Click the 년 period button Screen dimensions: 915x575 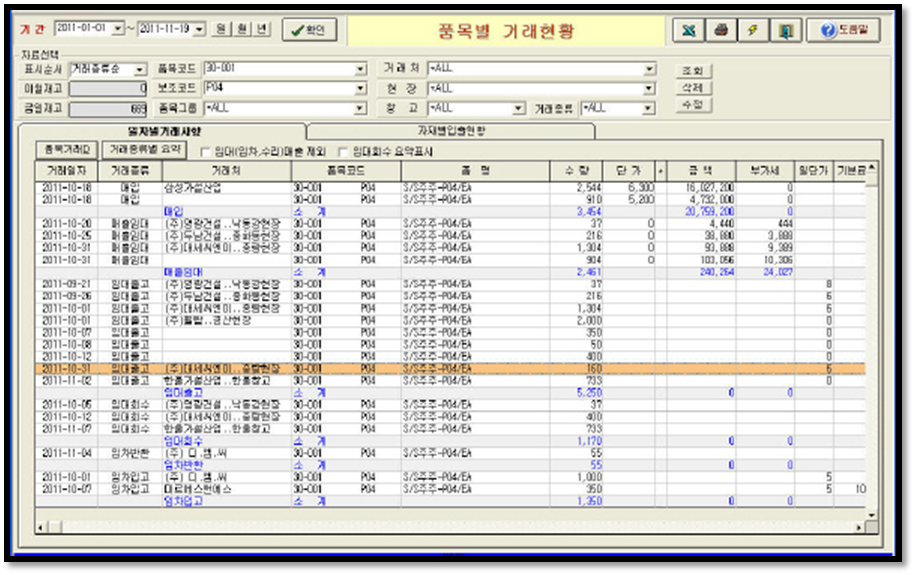(262, 29)
